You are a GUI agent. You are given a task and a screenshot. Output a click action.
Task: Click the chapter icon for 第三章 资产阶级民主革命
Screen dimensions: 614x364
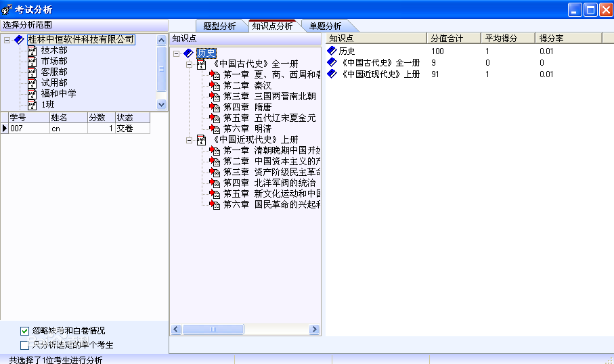(215, 173)
